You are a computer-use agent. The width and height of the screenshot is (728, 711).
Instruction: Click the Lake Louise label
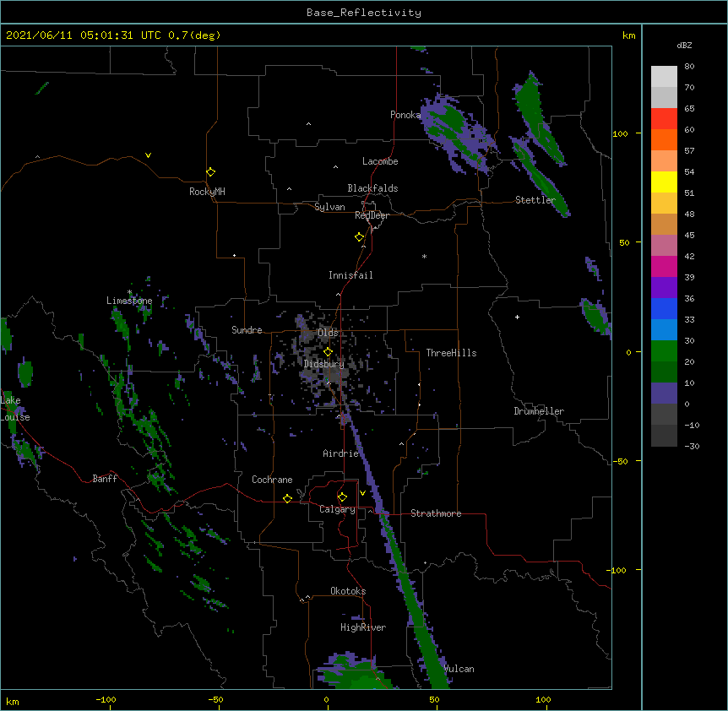coord(15,409)
